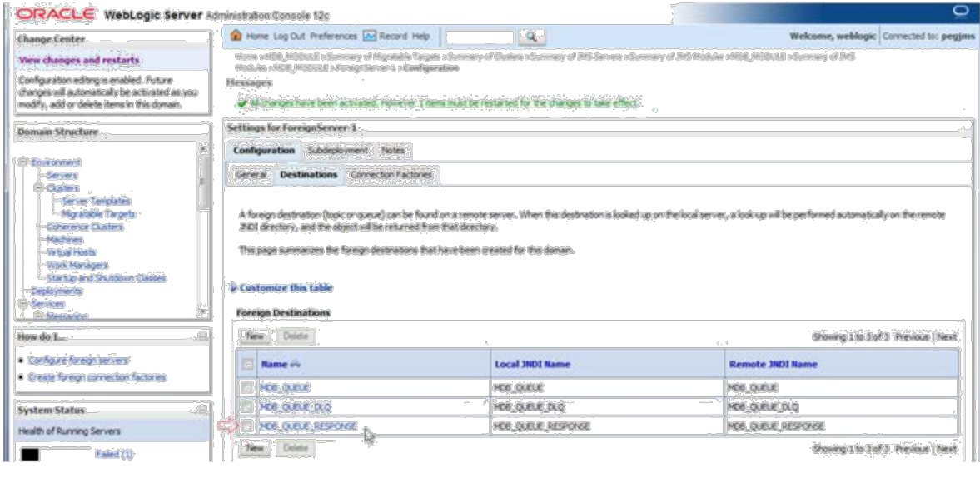Viewport: 980px width, 478px height.
Task: Tick the checkbox for MDB_QUEUE row
Action: 247,387
